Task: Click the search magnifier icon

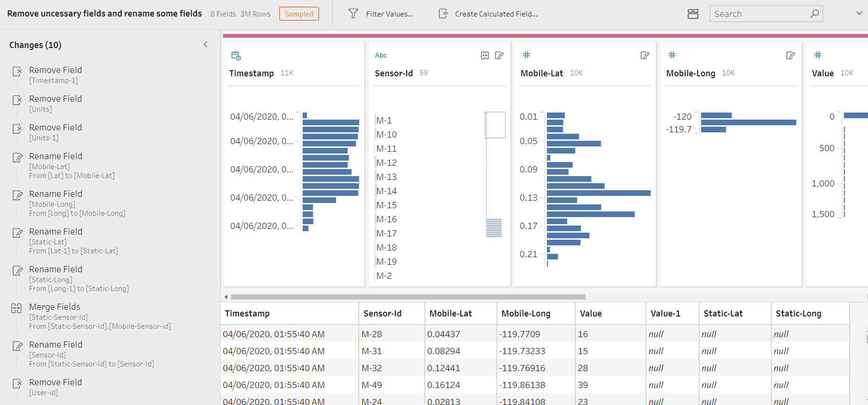Action: tap(814, 14)
